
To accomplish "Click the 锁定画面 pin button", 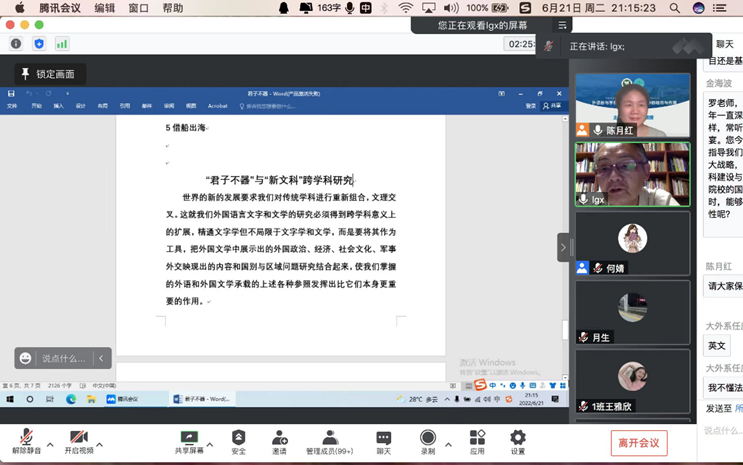I will coord(50,74).
